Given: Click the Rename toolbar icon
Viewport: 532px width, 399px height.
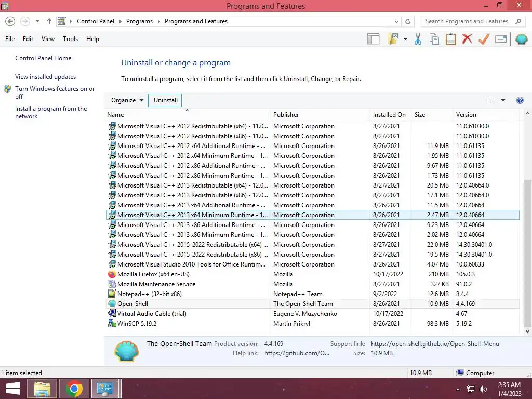Looking at the screenshot, I should click(x=501, y=39).
